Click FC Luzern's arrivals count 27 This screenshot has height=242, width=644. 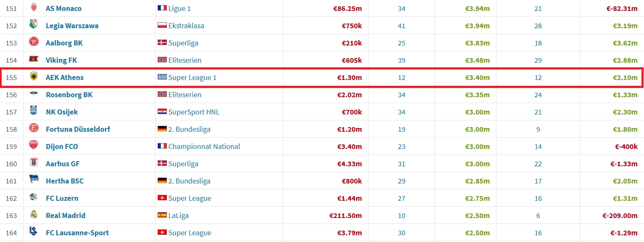(x=401, y=198)
